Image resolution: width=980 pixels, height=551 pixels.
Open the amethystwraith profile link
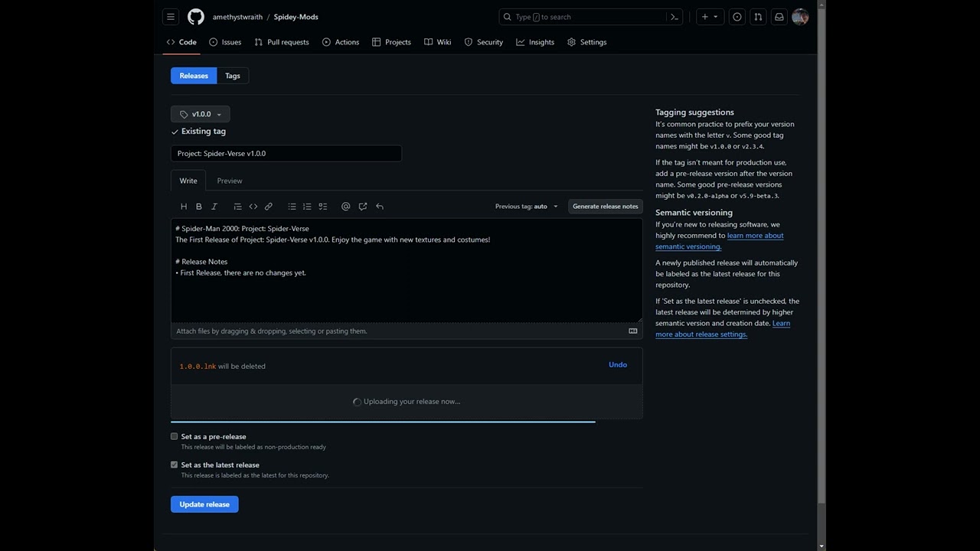click(x=237, y=17)
